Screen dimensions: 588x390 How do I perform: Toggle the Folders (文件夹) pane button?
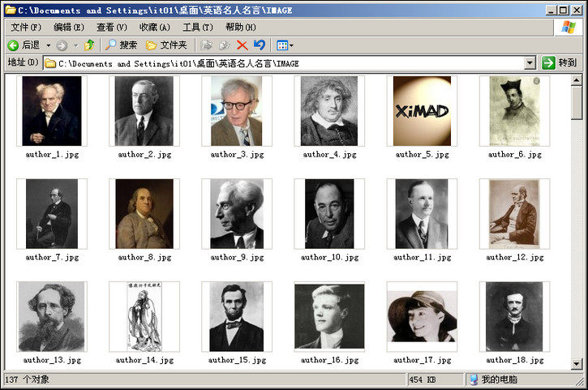tap(166, 45)
